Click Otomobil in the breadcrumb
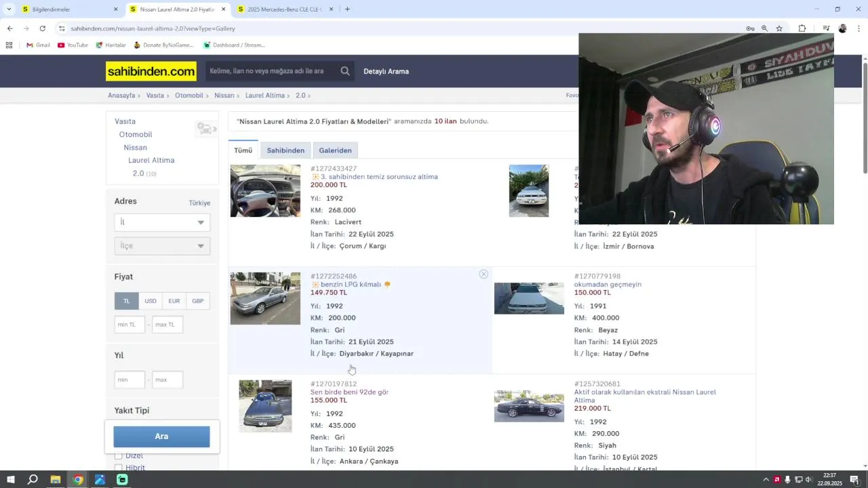 189,96
